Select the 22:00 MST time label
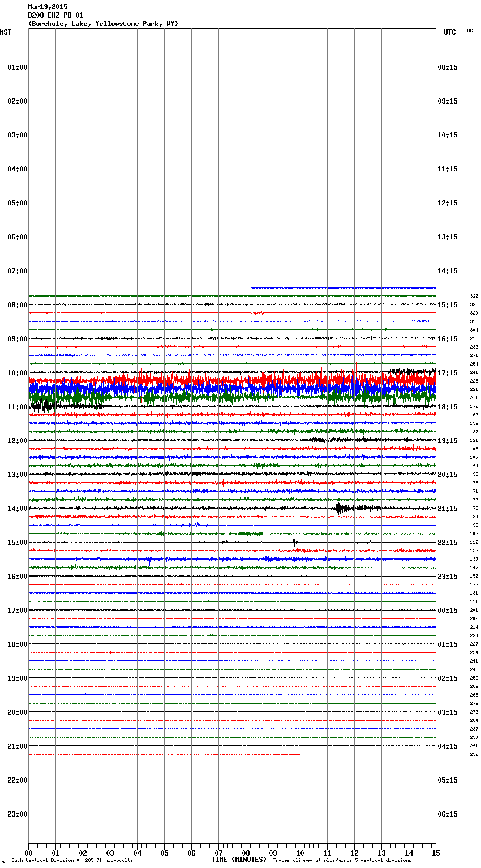This screenshot has height=868, width=481. [x=18, y=780]
